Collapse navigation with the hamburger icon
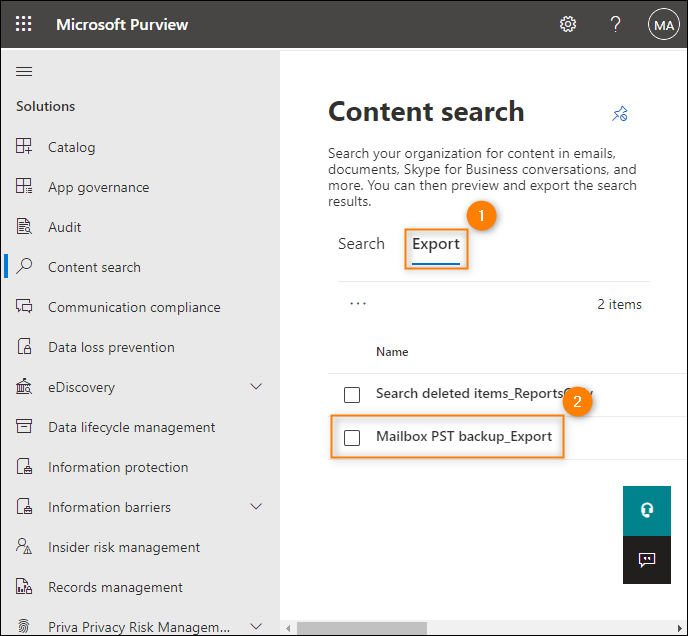The height and width of the screenshot is (636, 688). click(x=24, y=71)
